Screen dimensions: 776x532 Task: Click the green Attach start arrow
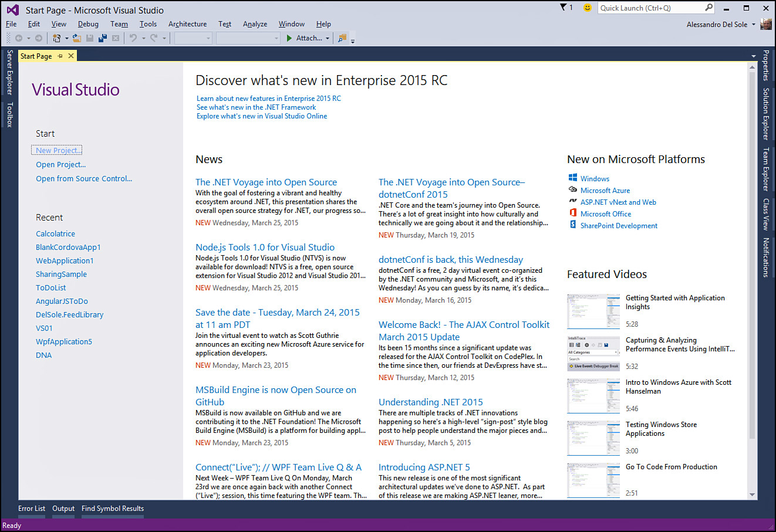click(289, 38)
